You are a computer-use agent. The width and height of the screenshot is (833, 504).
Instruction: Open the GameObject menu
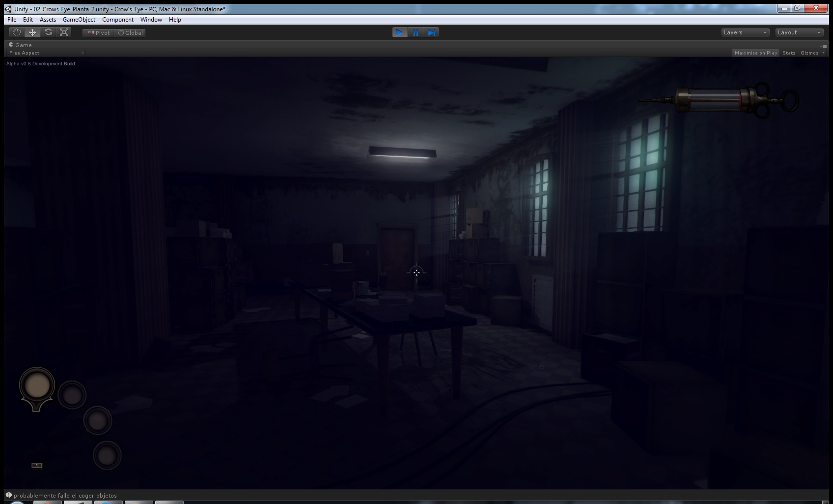coord(79,20)
